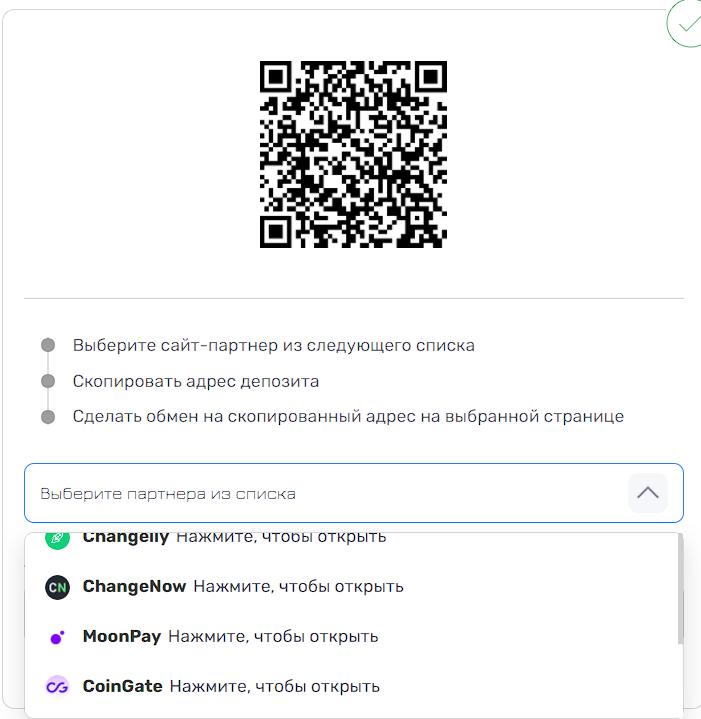Click 'Нажмите, чтобы открыть' next to ChangeNow
The width and height of the screenshot is (701, 719).
[x=298, y=586]
